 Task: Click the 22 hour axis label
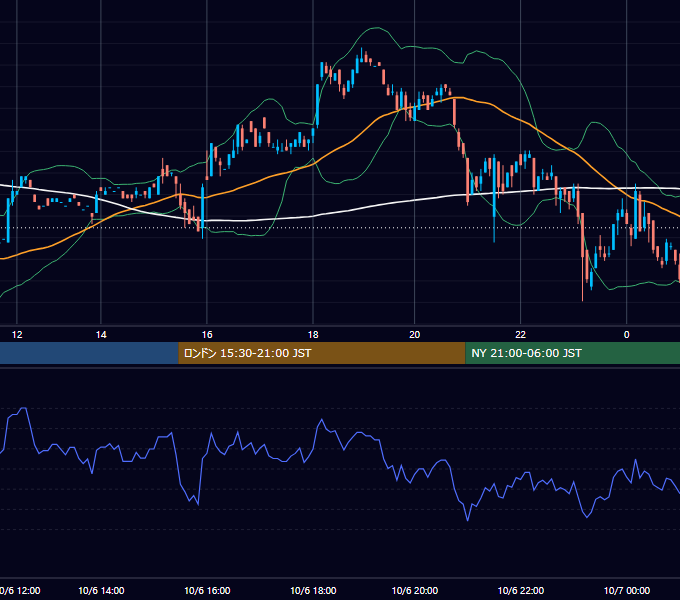pos(520,335)
